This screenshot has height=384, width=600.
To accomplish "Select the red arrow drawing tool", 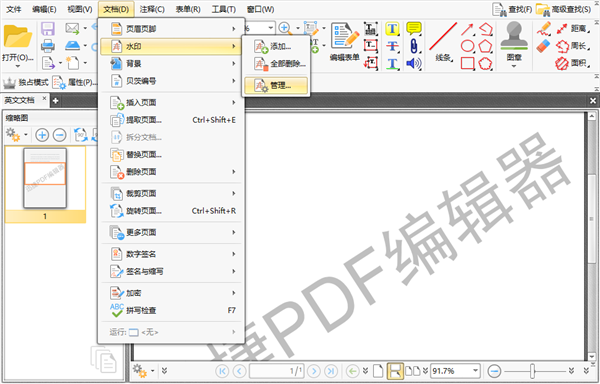I will [x=468, y=29].
